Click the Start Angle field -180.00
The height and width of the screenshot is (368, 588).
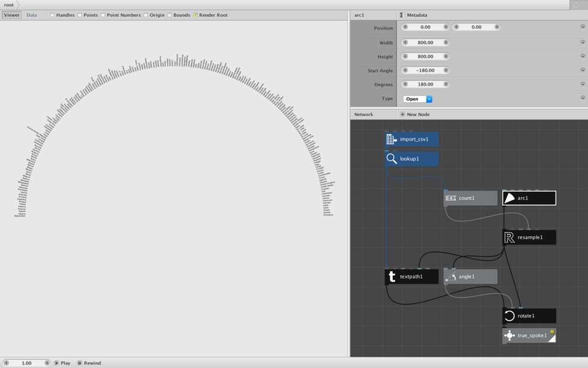[x=425, y=70]
